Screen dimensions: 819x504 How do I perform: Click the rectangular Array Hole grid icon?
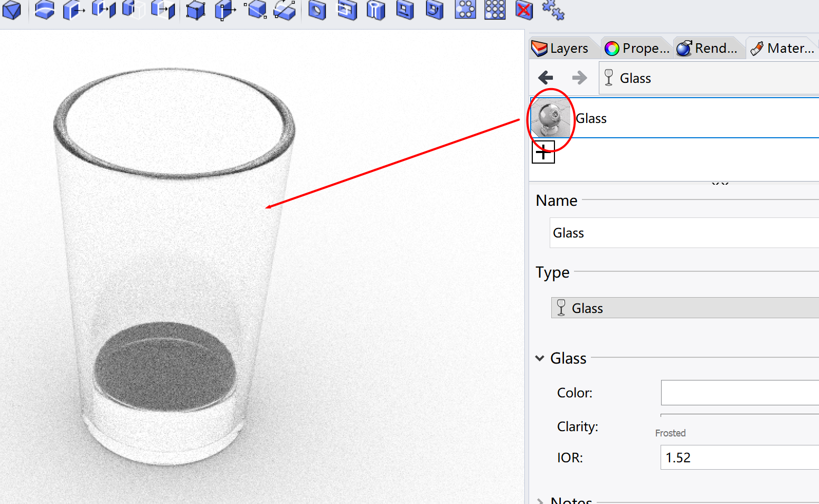pos(495,10)
